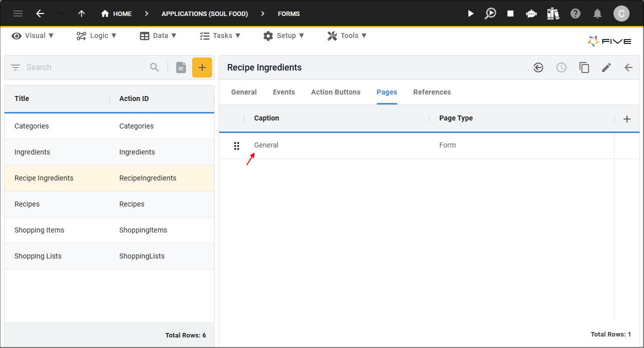Switch to the General tab
The image size is (644, 348).
(x=244, y=92)
